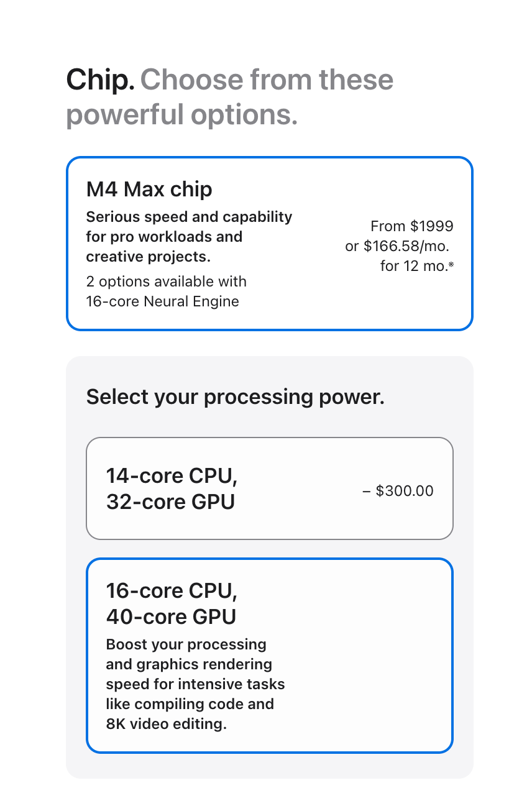Click the "– $300.00" price difference
The height and width of the screenshot is (788, 532).
point(398,491)
